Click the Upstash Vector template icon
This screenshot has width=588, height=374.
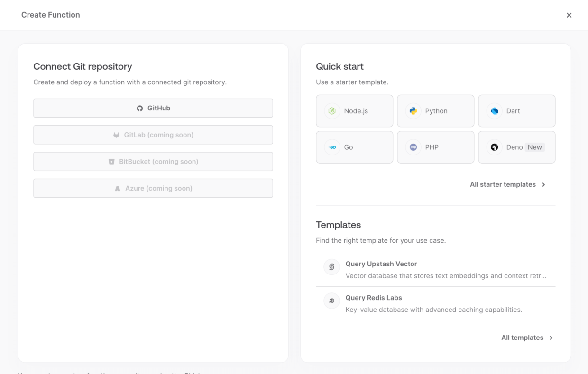point(331,267)
